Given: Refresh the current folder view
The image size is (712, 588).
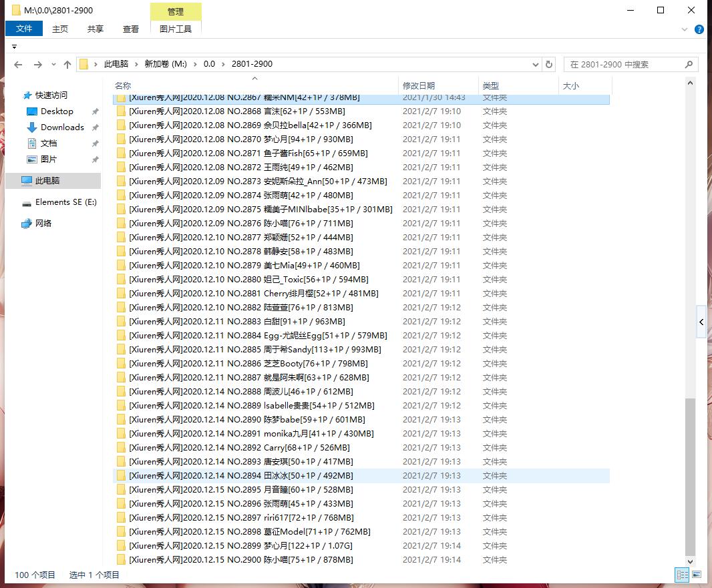Looking at the screenshot, I should point(548,65).
